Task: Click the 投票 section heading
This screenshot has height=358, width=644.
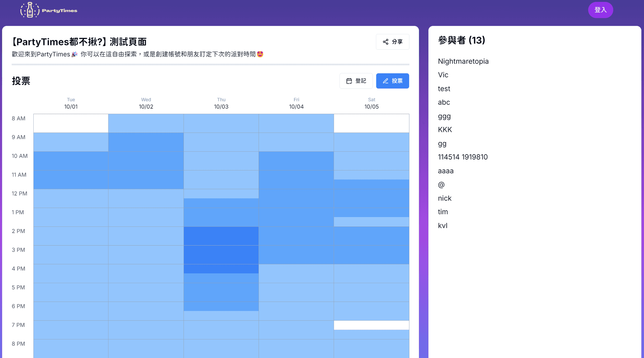Action: point(21,81)
